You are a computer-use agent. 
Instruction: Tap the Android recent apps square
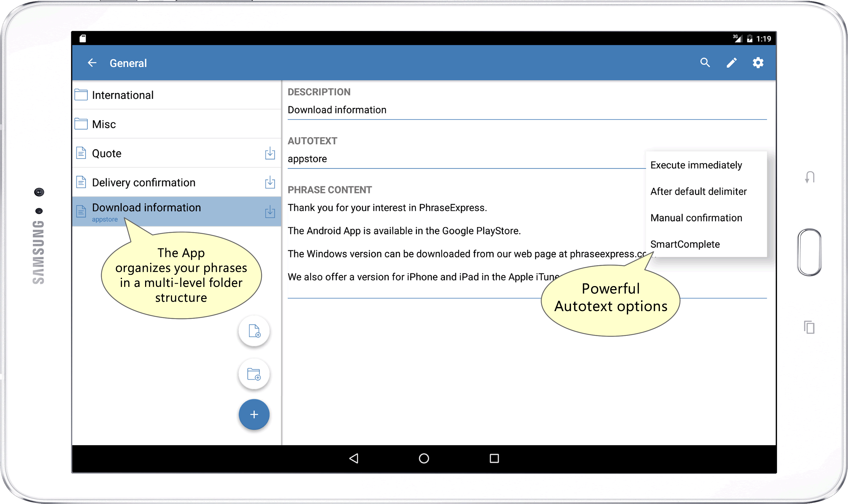click(x=494, y=458)
